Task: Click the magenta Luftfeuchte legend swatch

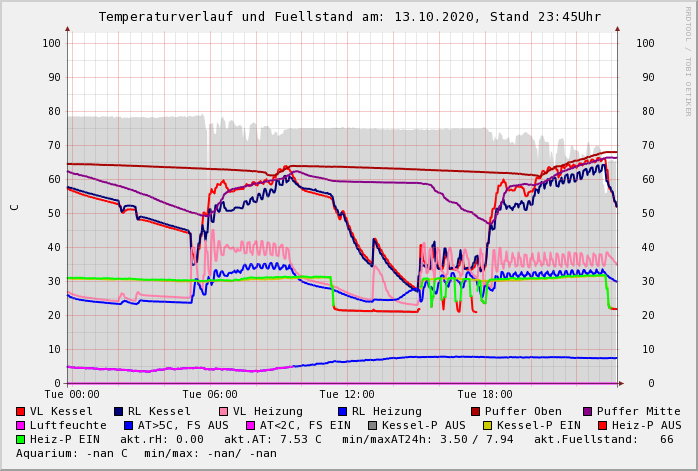Action: pos(21,425)
